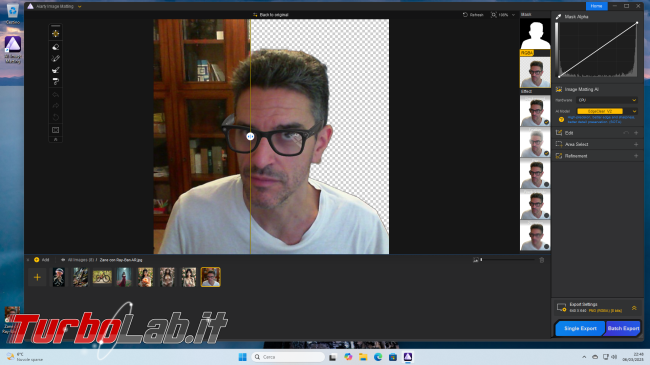The image size is (650, 365).
Task: Click the Single Export button
Action: [580, 328]
